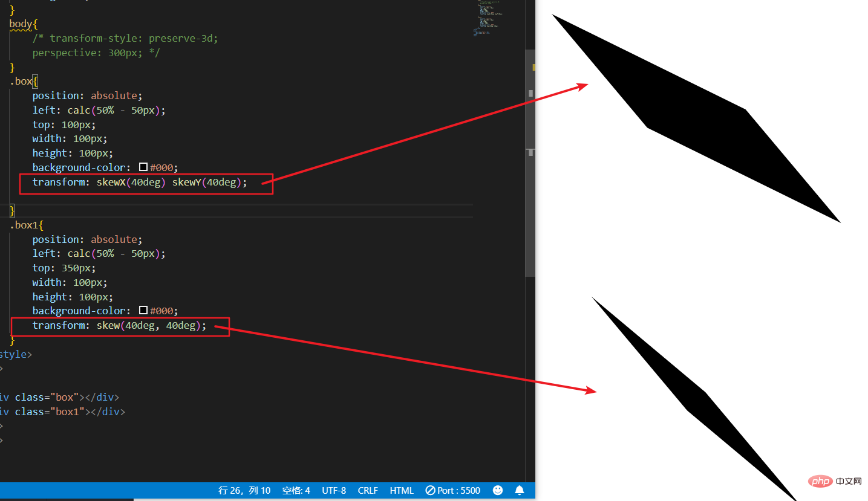Viewport: 868px width, 501px height.
Task: Click the .box1{ selector line
Action: 27,225
